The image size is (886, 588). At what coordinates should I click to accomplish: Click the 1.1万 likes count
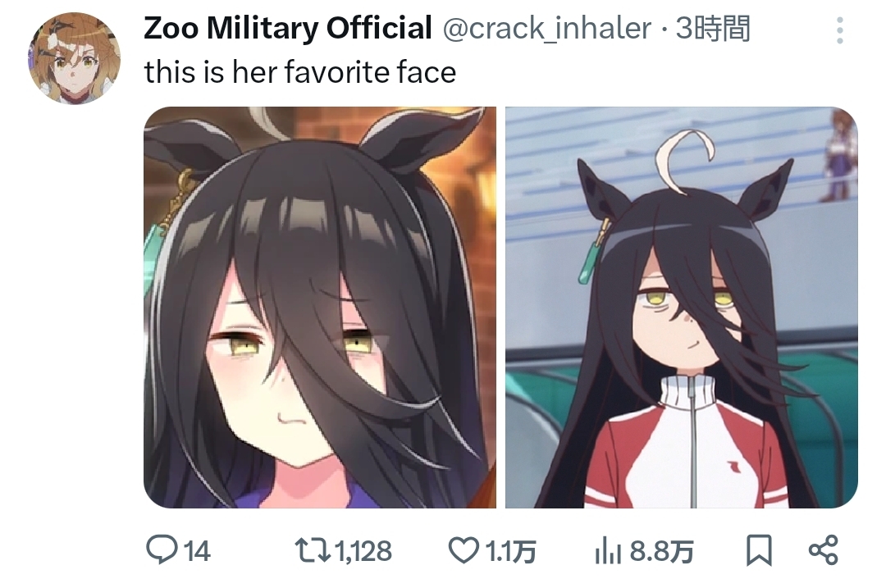pos(511,551)
